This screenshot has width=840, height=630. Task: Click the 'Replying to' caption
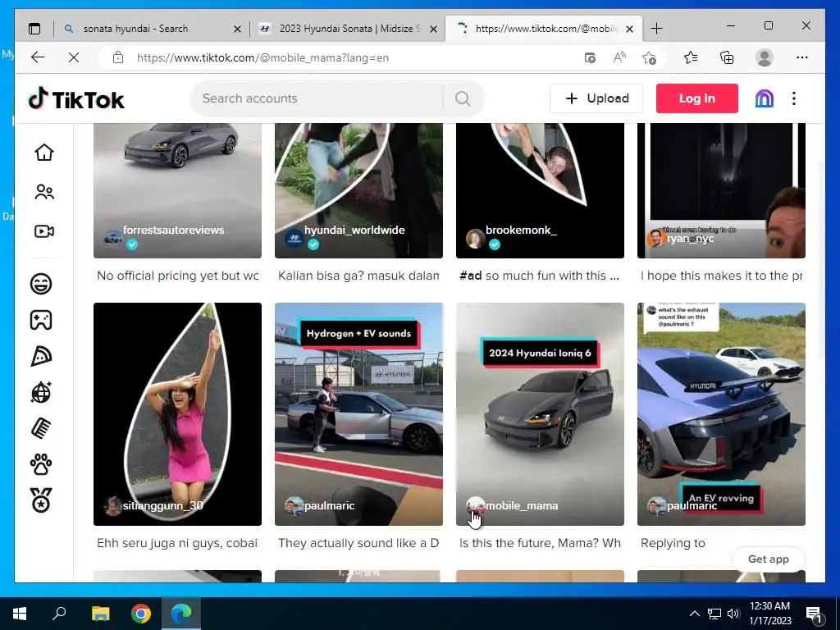(x=673, y=543)
